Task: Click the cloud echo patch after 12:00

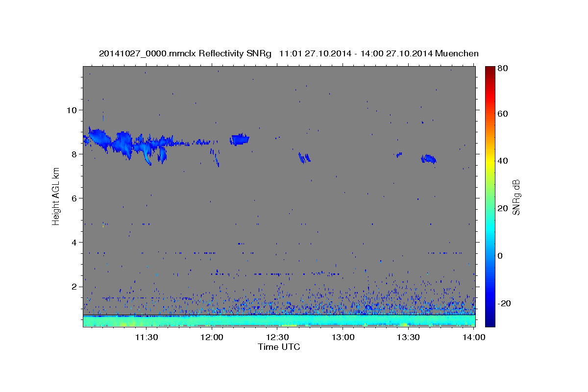Action: click(x=240, y=139)
